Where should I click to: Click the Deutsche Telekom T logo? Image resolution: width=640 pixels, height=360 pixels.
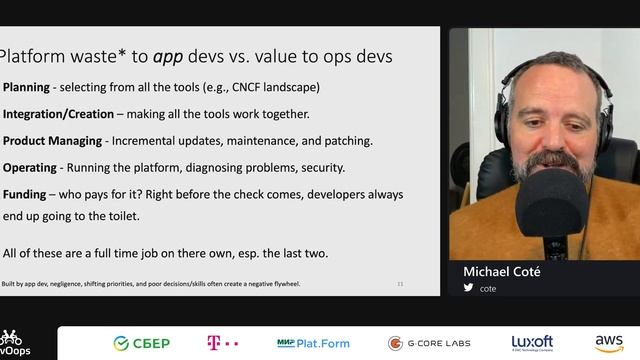pos(223,343)
